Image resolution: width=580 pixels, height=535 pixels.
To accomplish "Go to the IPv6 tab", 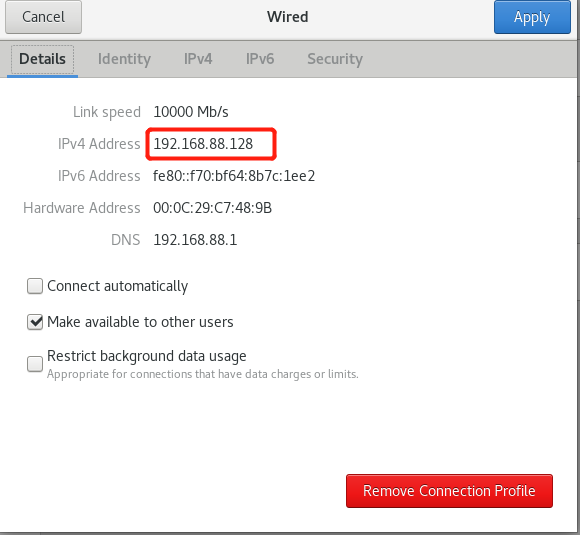I will [x=260, y=59].
